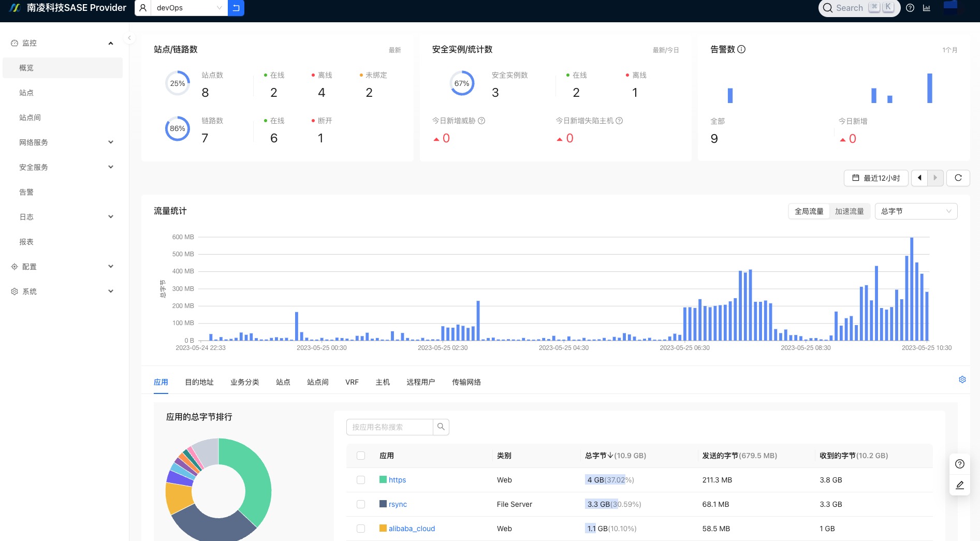This screenshot has height=541, width=980.
Task: Open the chart statistics icon in header
Action: (927, 8)
